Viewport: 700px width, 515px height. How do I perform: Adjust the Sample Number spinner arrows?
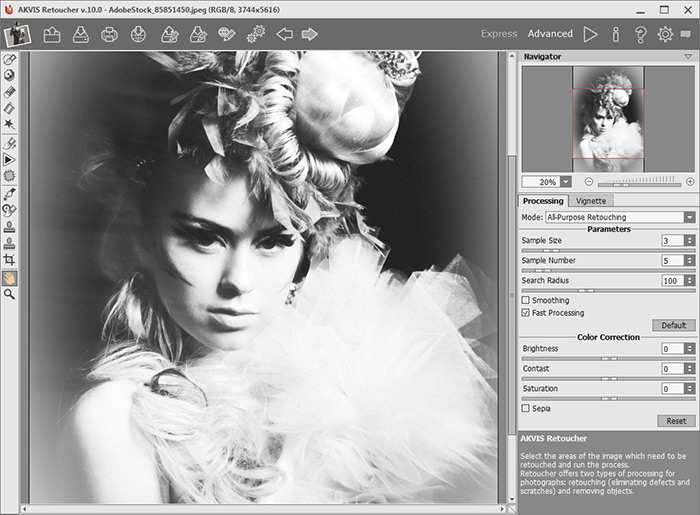click(x=690, y=261)
